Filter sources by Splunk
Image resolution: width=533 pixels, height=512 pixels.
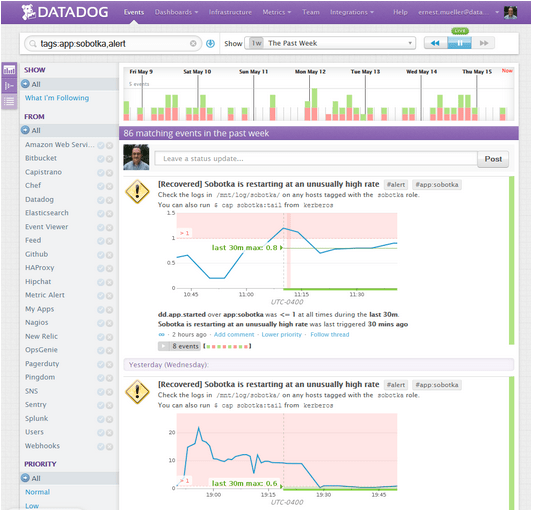(36, 419)
